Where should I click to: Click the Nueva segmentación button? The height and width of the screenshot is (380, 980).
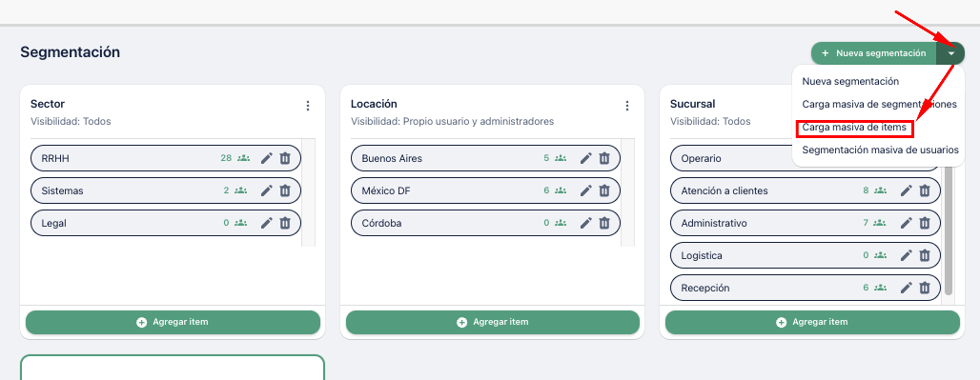tap(874, 53)
